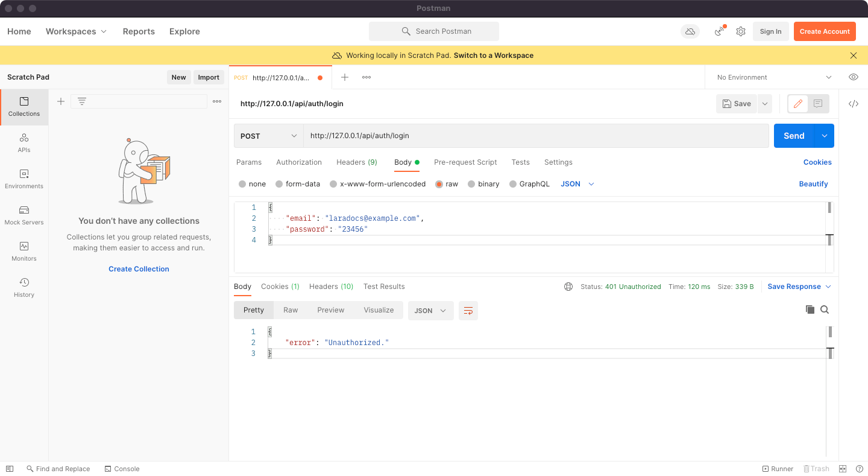
Task: Select the raw body type
Action: (x=447, y=184)
